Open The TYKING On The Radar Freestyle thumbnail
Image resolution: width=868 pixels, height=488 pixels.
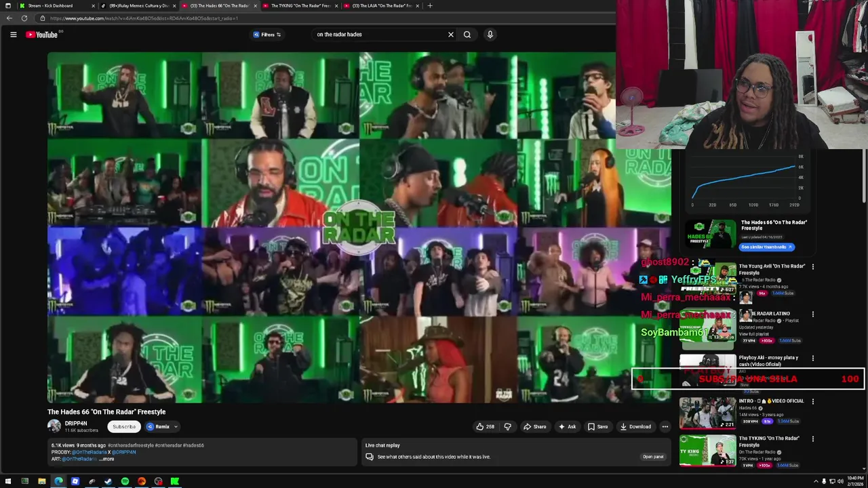(x=708, y=451)
